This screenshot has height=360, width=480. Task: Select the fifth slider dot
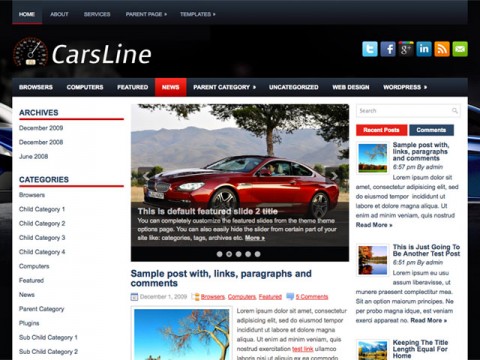258,254
